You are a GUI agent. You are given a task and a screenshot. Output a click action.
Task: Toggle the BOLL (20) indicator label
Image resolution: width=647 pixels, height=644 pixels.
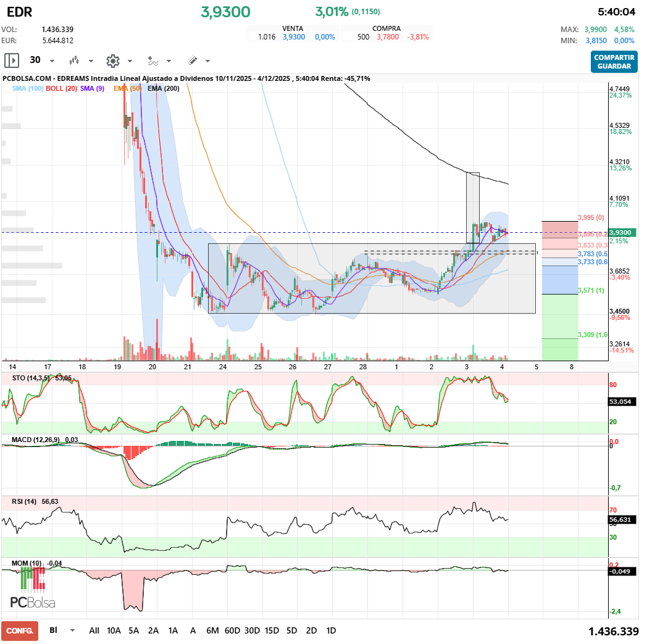[x=62, y=89]
